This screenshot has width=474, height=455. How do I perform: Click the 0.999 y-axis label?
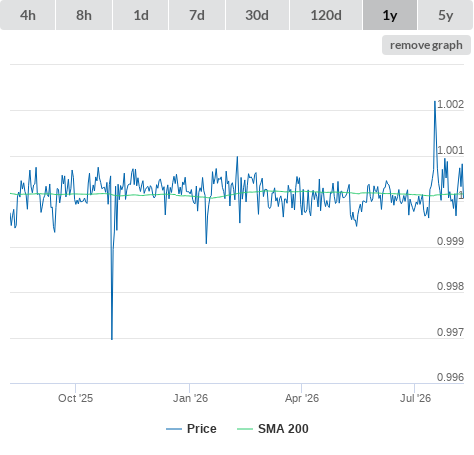[x=450, y=241]
